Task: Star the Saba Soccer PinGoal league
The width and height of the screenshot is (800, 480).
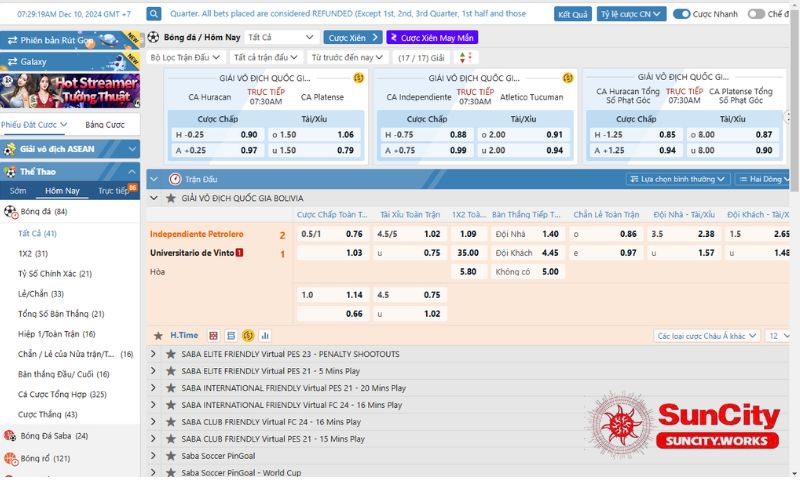Action: [170, 456]
